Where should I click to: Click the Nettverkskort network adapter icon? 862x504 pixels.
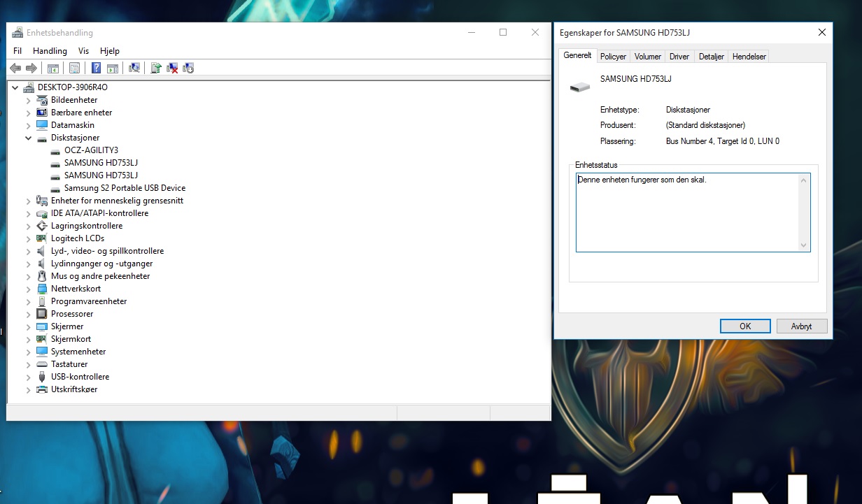[42, 289]
